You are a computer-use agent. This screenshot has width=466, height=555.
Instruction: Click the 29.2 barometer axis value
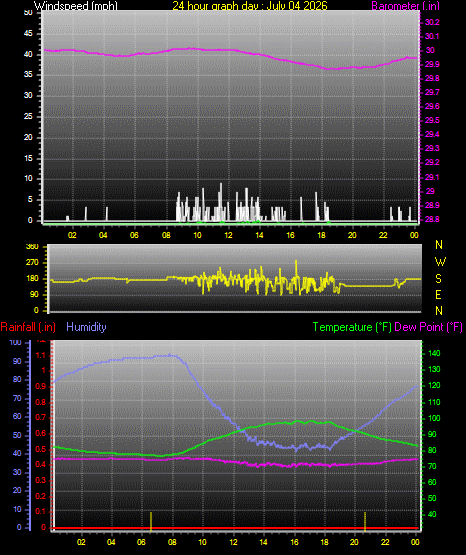[432, 162]
